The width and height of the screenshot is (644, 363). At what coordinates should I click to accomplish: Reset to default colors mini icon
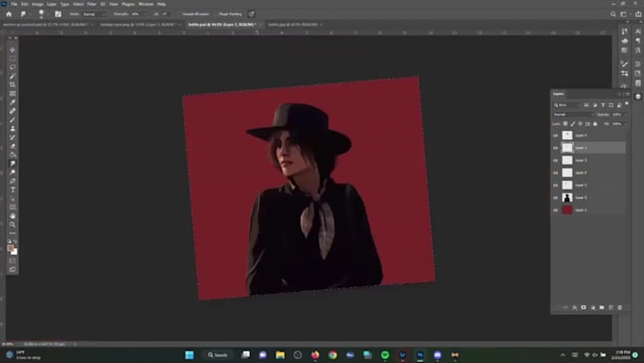pyautogui.click(x=9, y=242)
